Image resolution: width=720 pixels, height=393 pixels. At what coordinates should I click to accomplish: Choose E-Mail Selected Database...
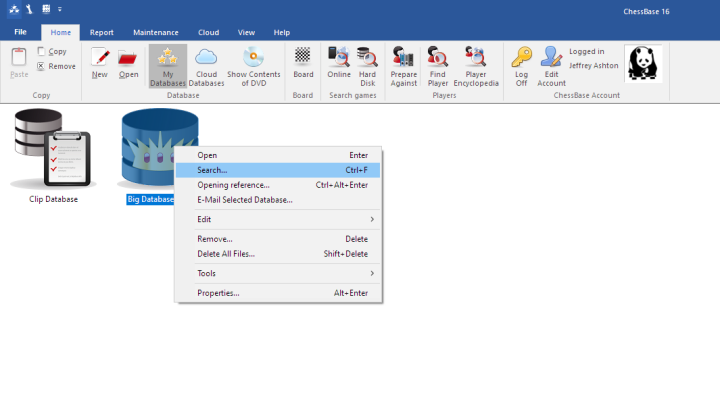tap(278, 200)
